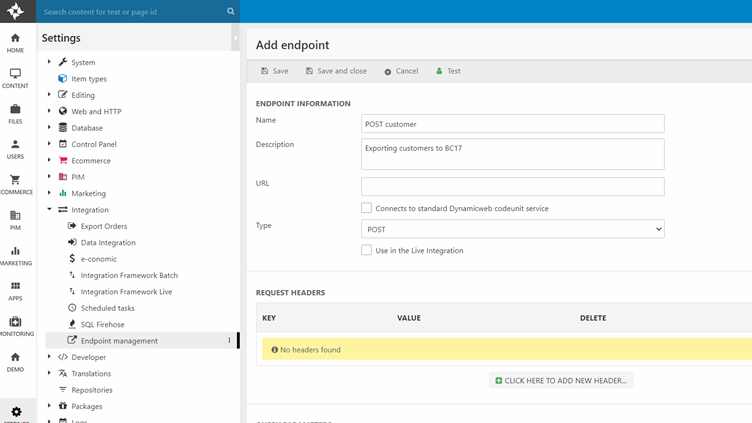This screenshot has height=423, width=752.
Task: Select Scheduled tasks in the tree
Action: (x=107, y=308)
